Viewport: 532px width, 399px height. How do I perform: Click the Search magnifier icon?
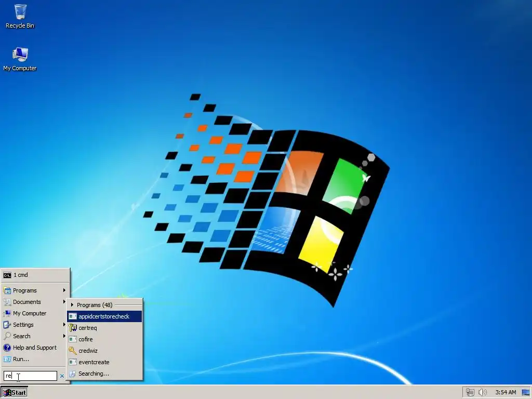[7, 336]
